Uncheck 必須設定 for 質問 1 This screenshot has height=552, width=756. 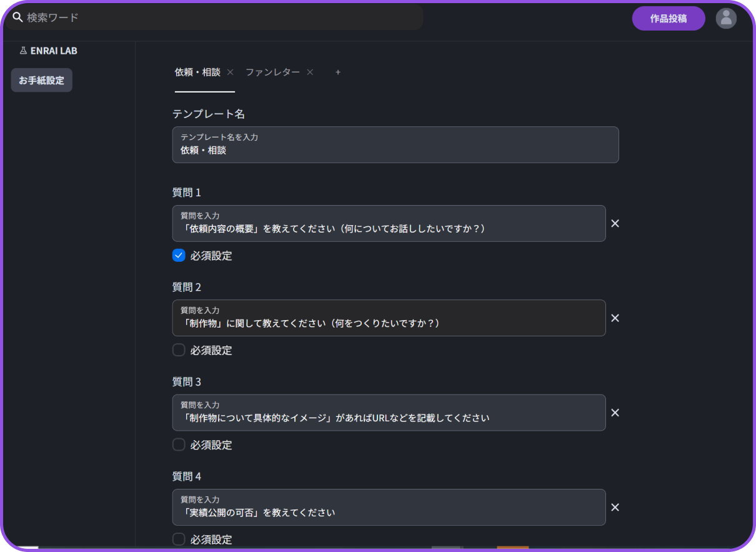pyautogui.click(x=179, y=255)
